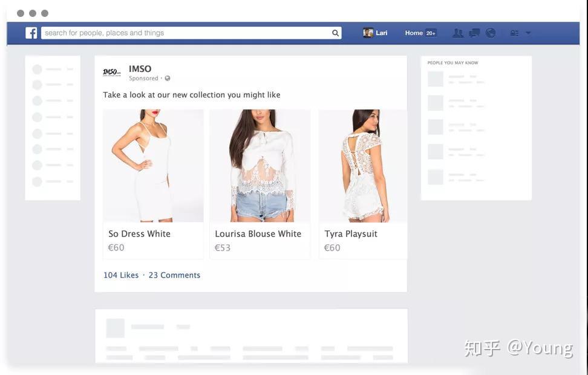Screen dimensions: 588x375
Task: Open the IMSO page name link
Action: pyautogui.click(x=140, y=68)
